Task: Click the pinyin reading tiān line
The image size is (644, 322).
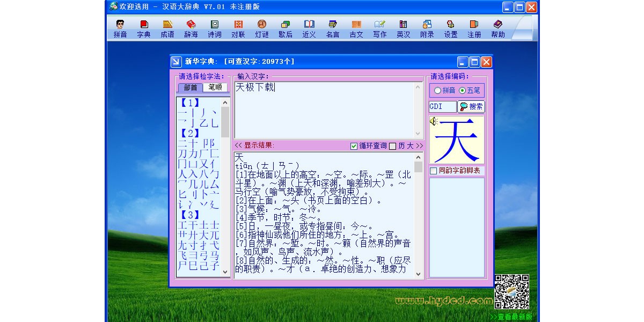Action: [267, 165]
